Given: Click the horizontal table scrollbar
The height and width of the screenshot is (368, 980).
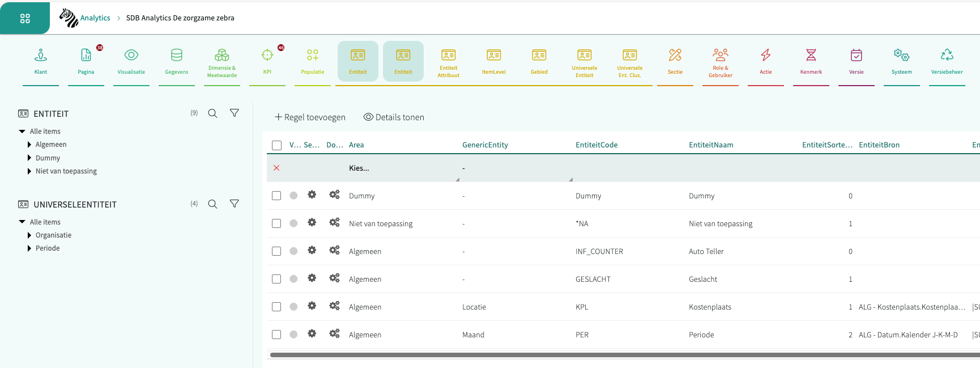Looking at the screenshot, I should pyautogui.click(x=623, y=355).
